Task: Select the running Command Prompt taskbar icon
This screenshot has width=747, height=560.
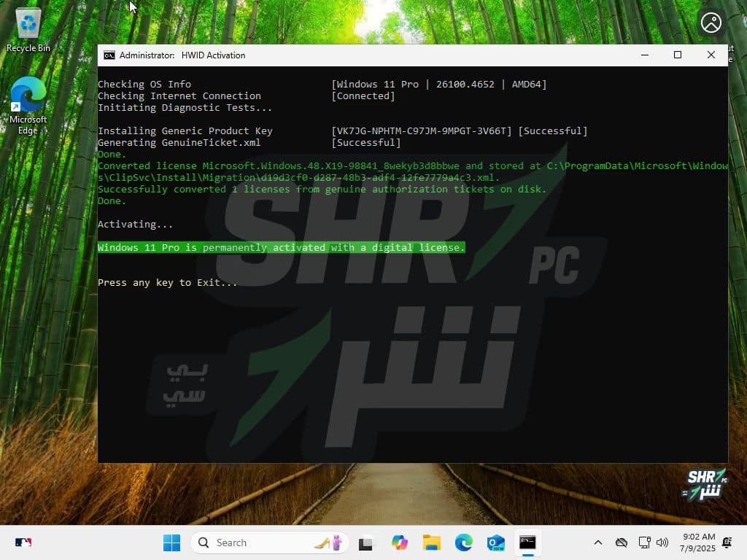Action: coord(527,542)
